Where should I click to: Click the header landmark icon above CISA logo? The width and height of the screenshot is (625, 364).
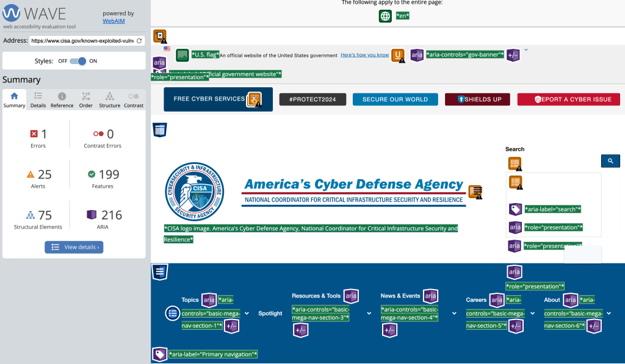coord(159,130)
